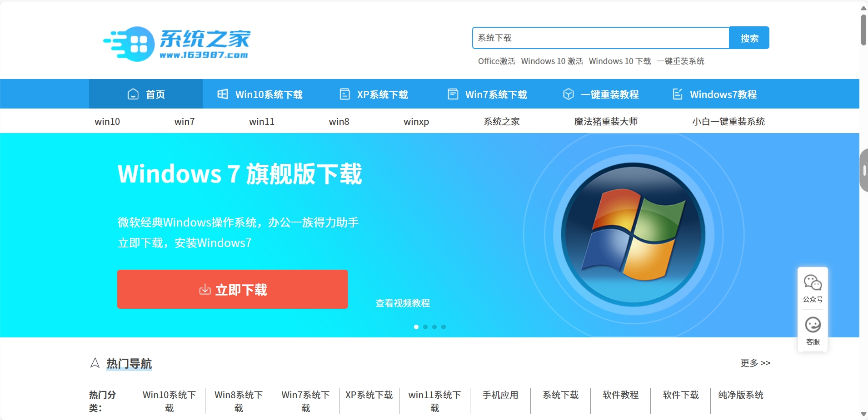The height and width of the screenshot is (420, 868).
Task: Click 手机应用 in 热门分类
Action: click(500, 395)
